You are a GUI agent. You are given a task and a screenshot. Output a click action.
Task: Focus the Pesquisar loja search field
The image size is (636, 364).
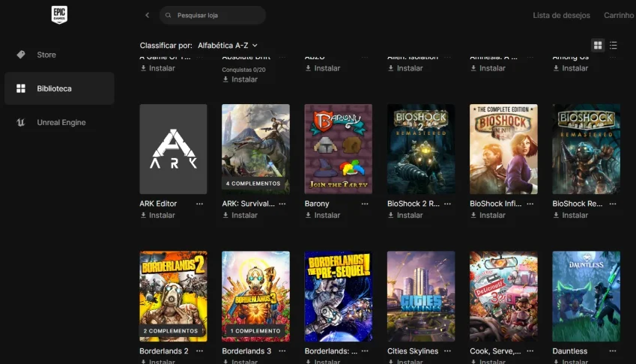point(213,15)
